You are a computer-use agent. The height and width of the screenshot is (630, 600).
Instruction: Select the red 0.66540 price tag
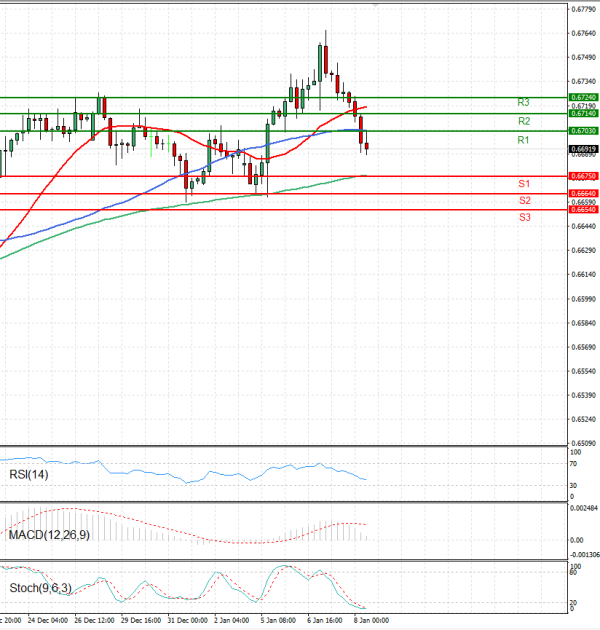click(x=583, y=209)
